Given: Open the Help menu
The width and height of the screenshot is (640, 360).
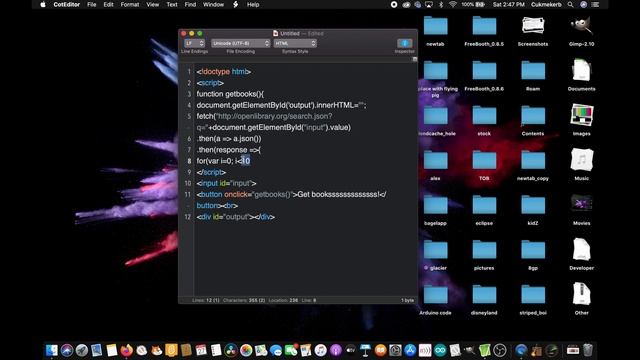Looking at the screenshot, I should pyautogui.click(x=253, y=4).
